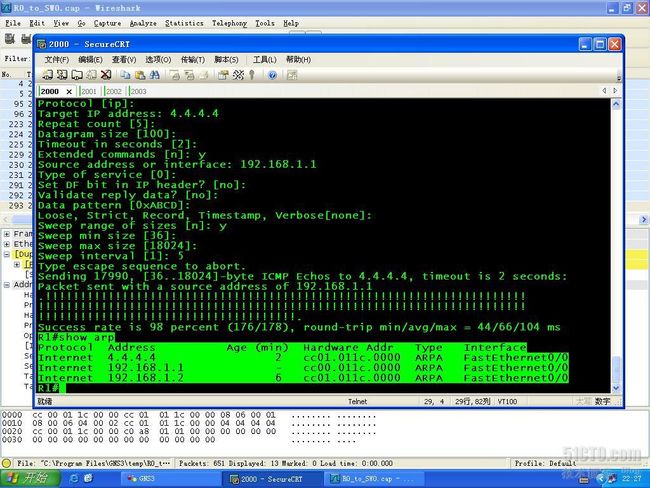Open Wireshark Capture menu
Viewport: 650px width, 488px height.
107,23
